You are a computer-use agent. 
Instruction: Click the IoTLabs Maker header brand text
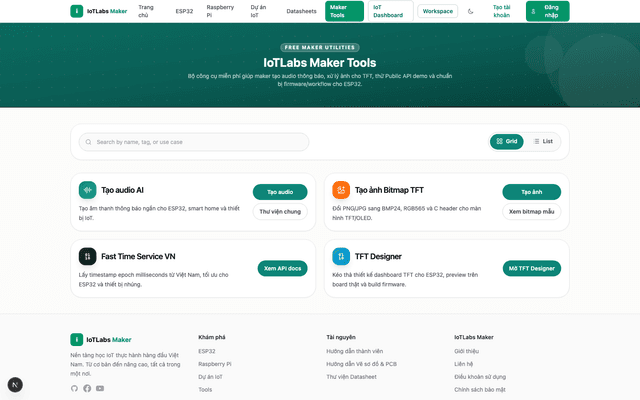pos(107,11)
